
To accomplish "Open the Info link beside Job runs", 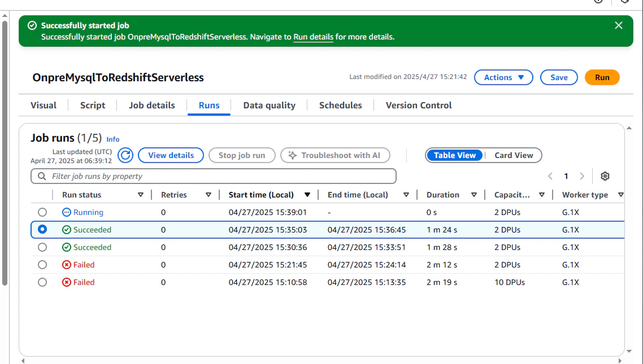I will click(113, 139).
